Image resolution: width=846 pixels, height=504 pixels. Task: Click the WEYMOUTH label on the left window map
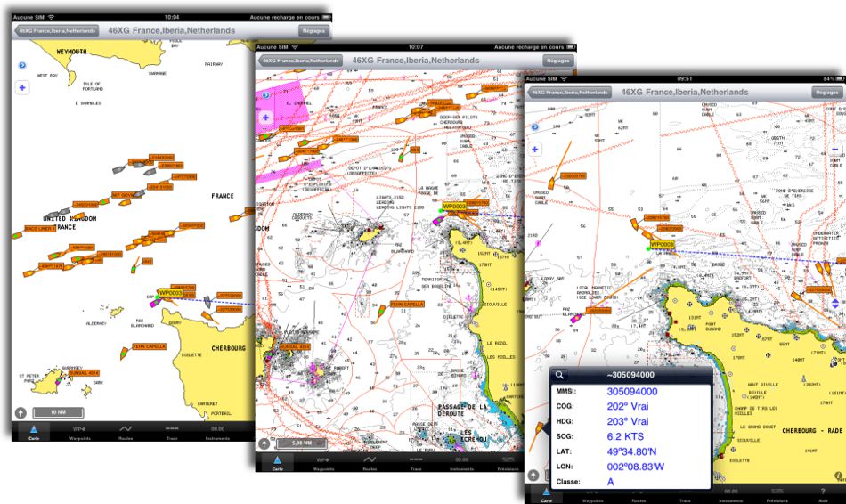[71, 52]
